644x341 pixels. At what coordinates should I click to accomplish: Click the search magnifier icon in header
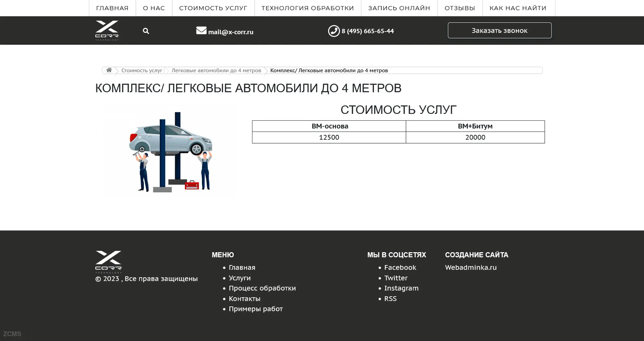(x=146, y=31)
